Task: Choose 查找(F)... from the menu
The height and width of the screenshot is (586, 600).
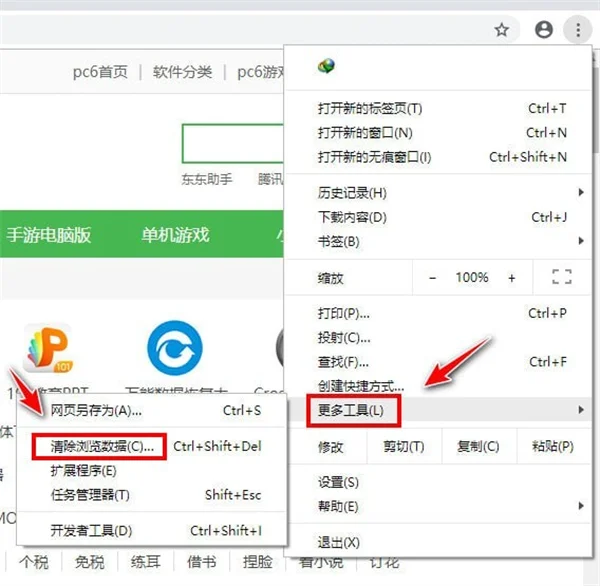Action: tap(439, 362)
